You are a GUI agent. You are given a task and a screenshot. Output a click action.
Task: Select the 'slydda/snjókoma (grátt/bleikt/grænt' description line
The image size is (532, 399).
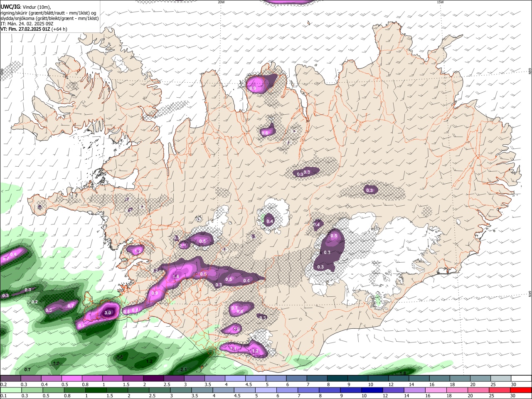click(x=49, y=18)
